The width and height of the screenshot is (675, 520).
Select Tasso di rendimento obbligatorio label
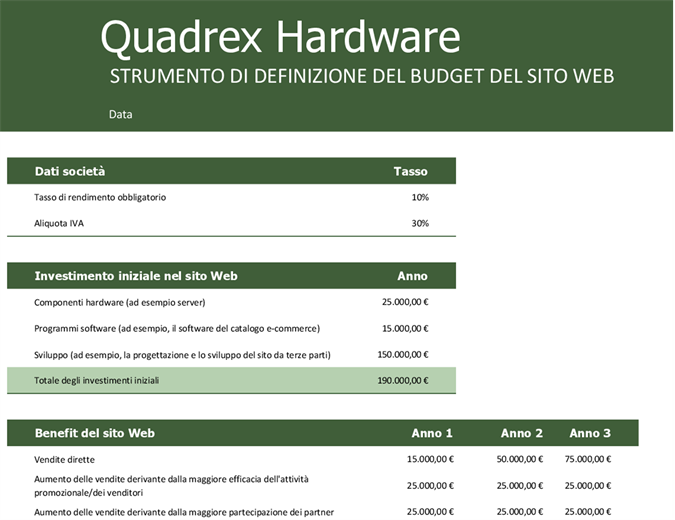coord(100,197)
